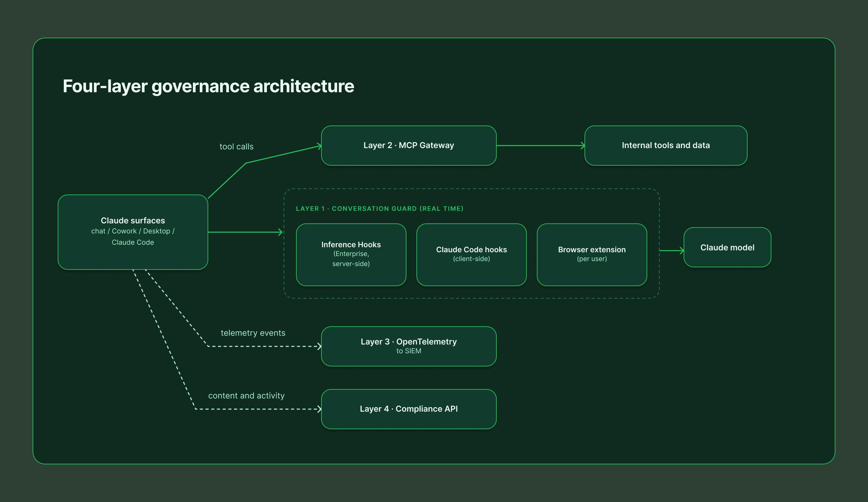Click the 'tool calls' arrow label

[x=236, y=147]
